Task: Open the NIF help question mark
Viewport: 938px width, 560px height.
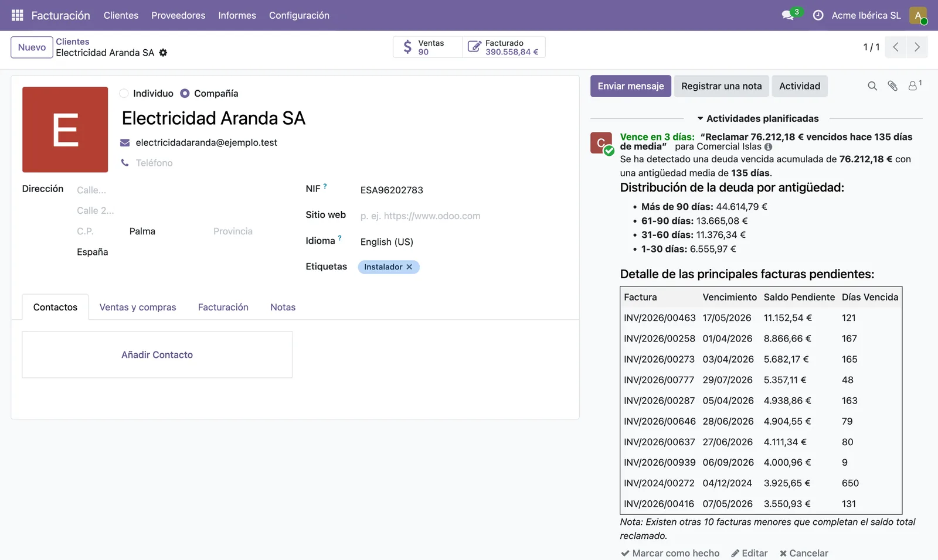Action: coord(325,186)
